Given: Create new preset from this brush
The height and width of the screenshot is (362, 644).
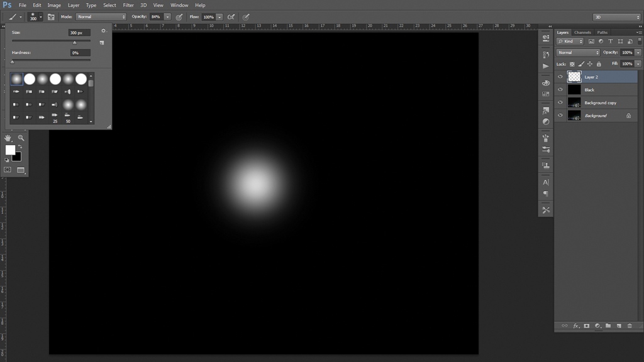Looking at the screenshot, I should pos(102,42).
